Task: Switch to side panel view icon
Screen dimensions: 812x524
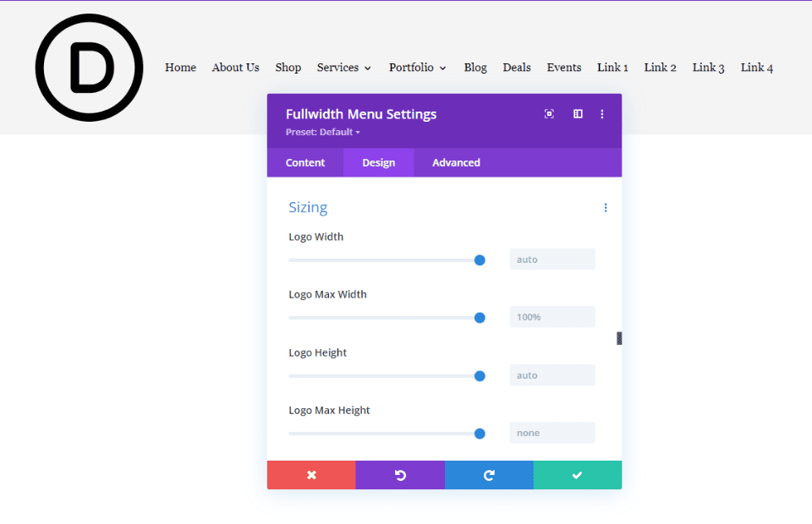Action: point(577,113)
